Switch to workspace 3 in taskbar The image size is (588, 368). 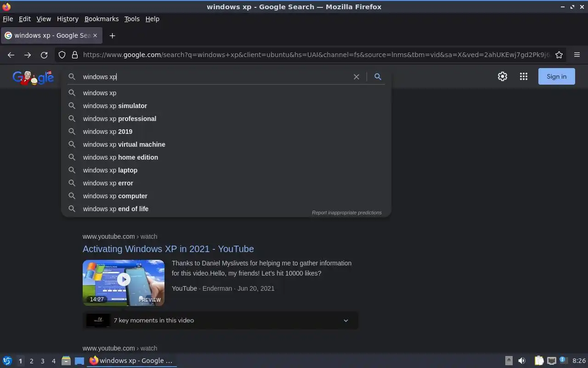pos(42,361)
